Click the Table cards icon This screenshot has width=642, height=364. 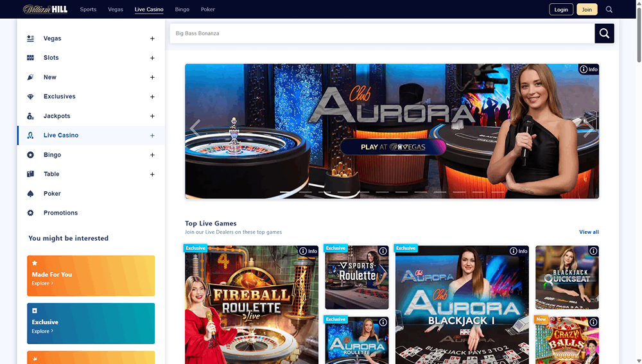pos(30,174)
